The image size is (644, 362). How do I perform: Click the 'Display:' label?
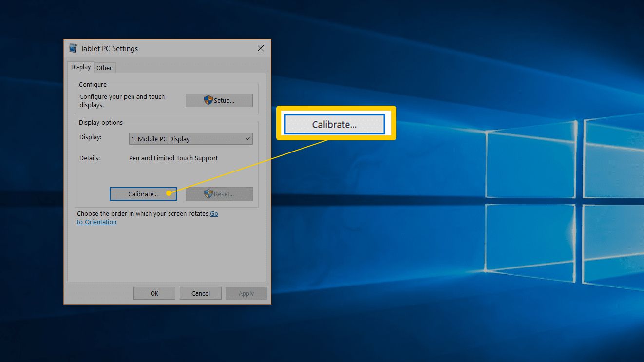(x=91, y=137)
